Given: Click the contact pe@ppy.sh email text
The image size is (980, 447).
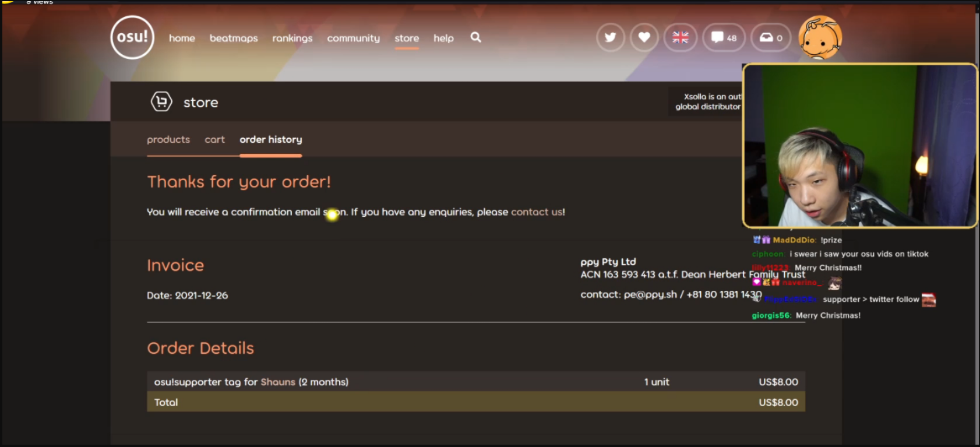Looking at the screenshot, I should click(671, 294).
